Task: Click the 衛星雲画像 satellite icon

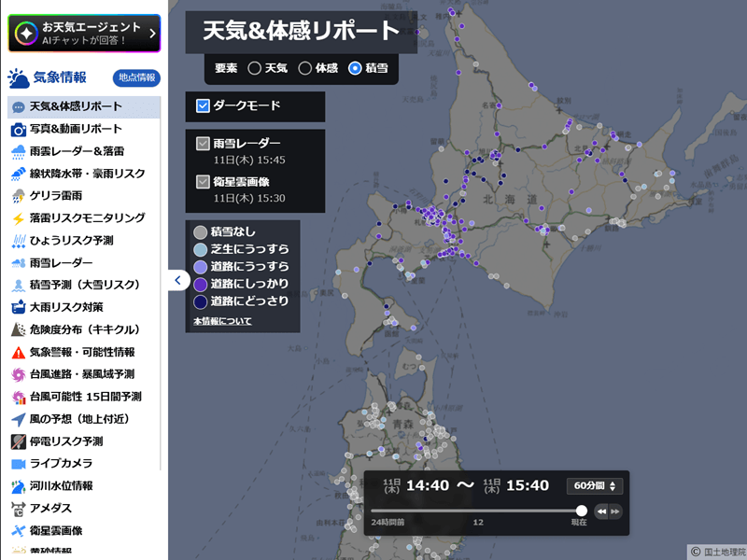Action: pyautogui.click(x=18, y=531)
